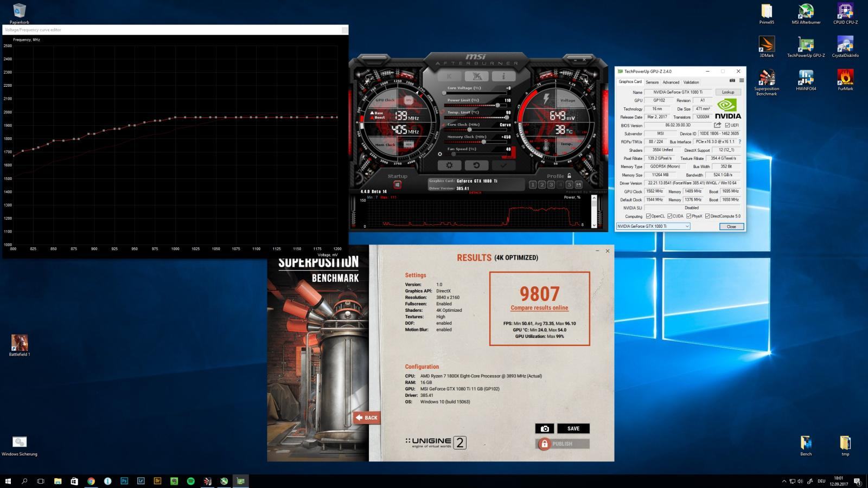Apply Afterburner settings with checkmark button
868x488 pixels.
point(503,165)
